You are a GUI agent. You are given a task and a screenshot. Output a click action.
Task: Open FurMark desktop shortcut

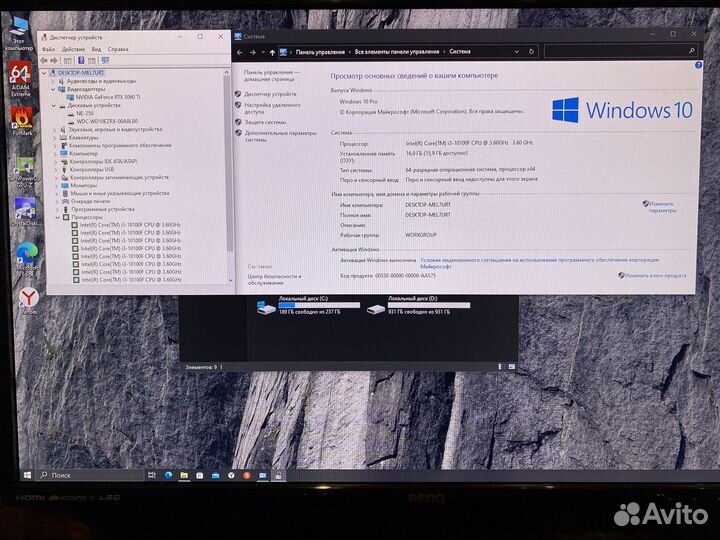pyautogui.click(x=22, y=122)
